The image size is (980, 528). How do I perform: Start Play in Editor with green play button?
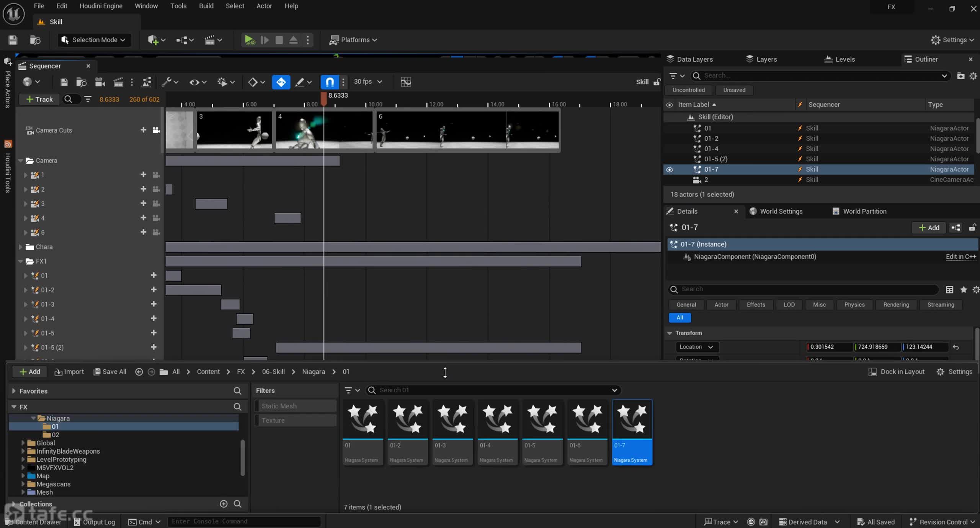point(250,40)
